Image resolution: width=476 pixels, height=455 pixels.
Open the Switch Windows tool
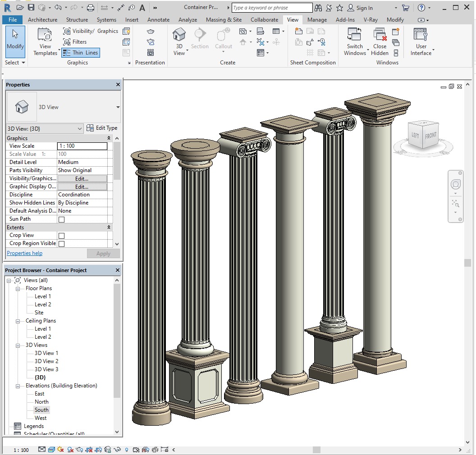coord(355,41)
